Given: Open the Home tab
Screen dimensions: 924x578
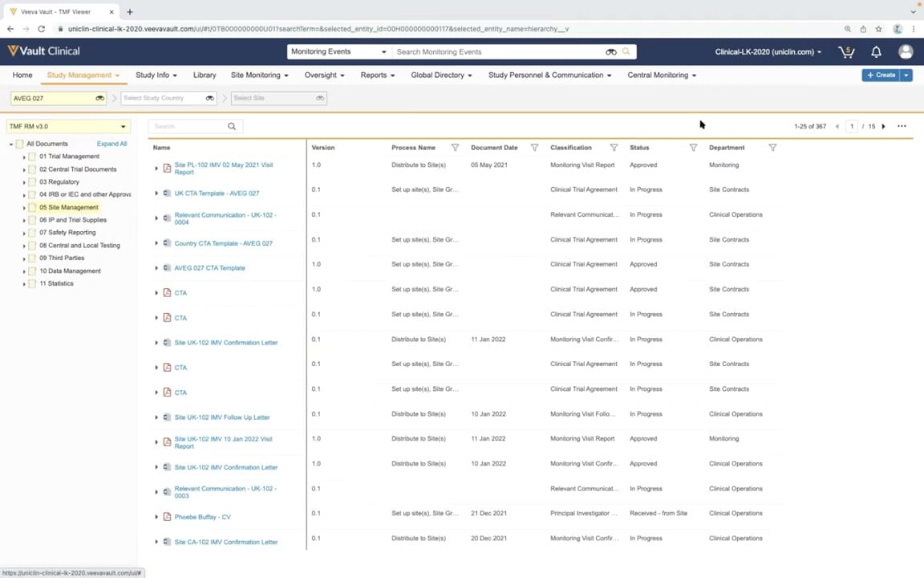Looking at the screenshot, I should click(22, 75).
